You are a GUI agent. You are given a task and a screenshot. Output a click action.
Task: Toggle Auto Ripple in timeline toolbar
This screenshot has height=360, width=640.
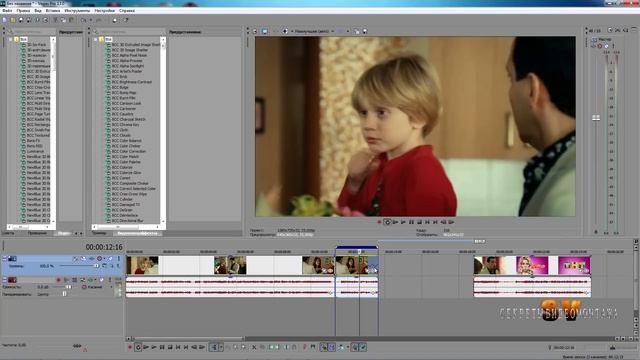(x=340, y=347)
